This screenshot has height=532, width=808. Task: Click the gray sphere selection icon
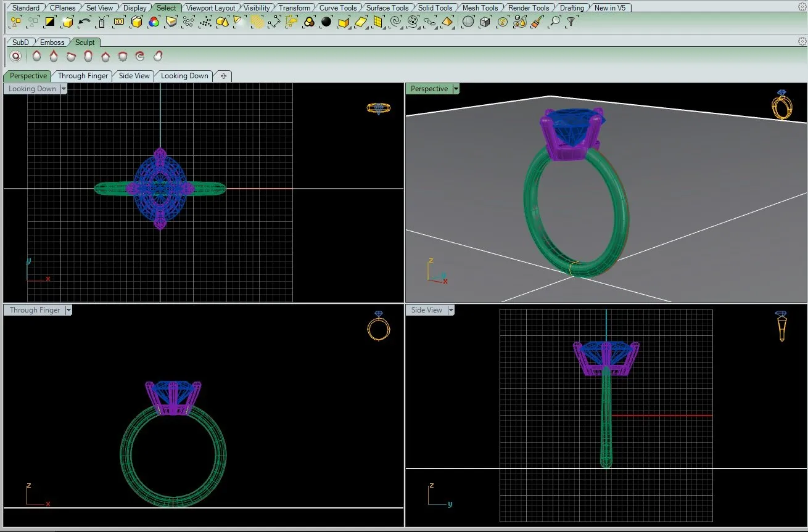point(468,22)
